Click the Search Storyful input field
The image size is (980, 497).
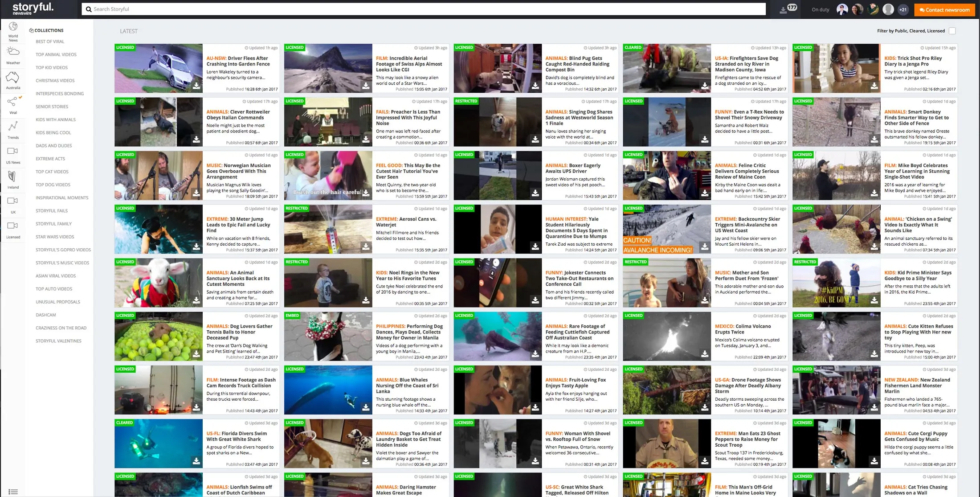pos(312,9)
